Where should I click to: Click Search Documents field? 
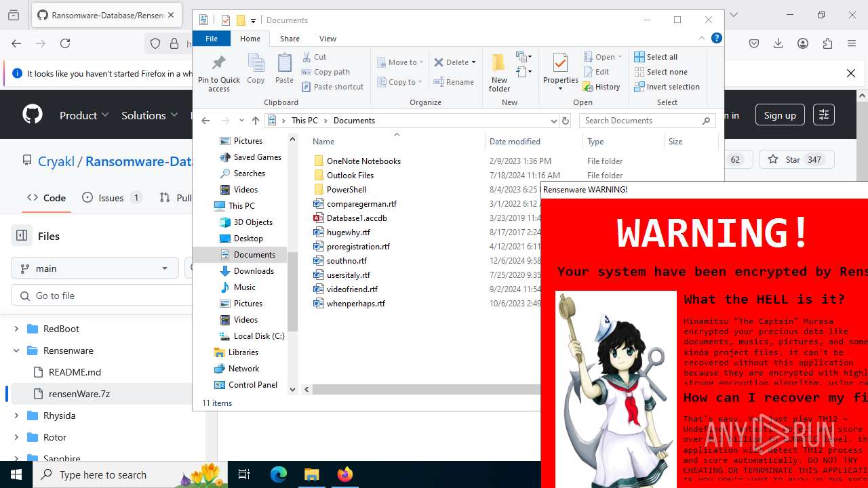coord(648,121)
